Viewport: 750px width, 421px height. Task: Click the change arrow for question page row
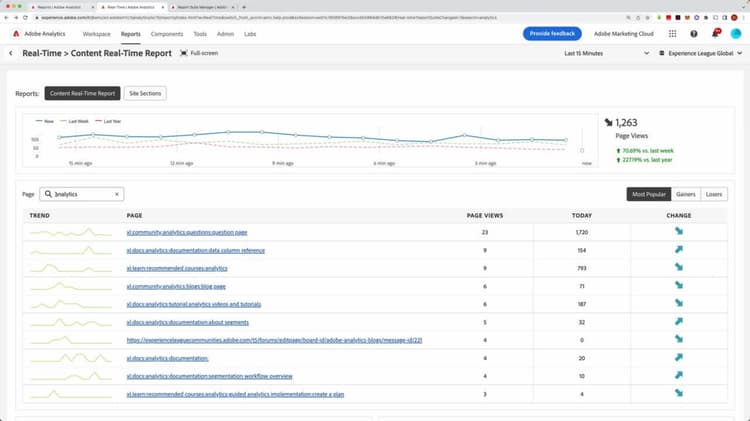[x=679, y=232]
